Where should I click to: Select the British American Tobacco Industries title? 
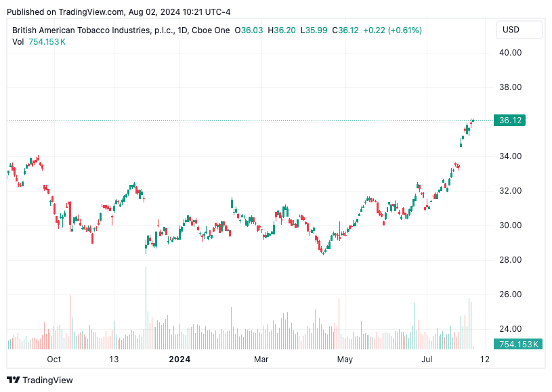(x=93, y=30)
